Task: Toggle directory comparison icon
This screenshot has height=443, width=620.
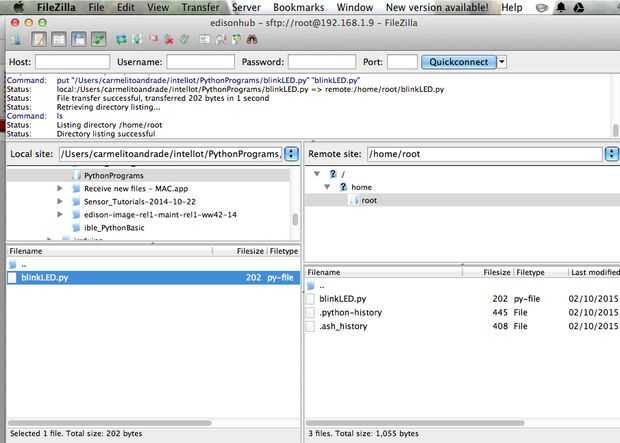Action: (x=220, y=40)
